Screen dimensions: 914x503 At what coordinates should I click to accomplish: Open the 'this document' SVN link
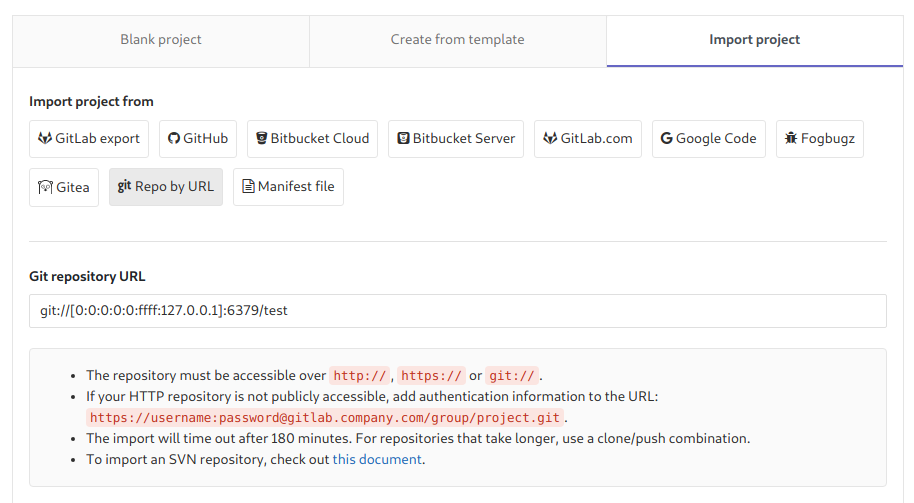(x=377, y=459)
